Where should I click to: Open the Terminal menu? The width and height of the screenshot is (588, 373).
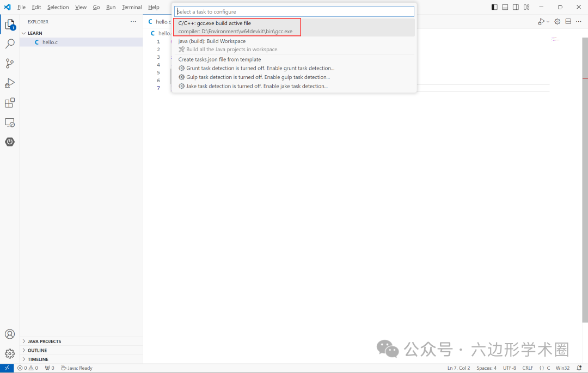131,7
